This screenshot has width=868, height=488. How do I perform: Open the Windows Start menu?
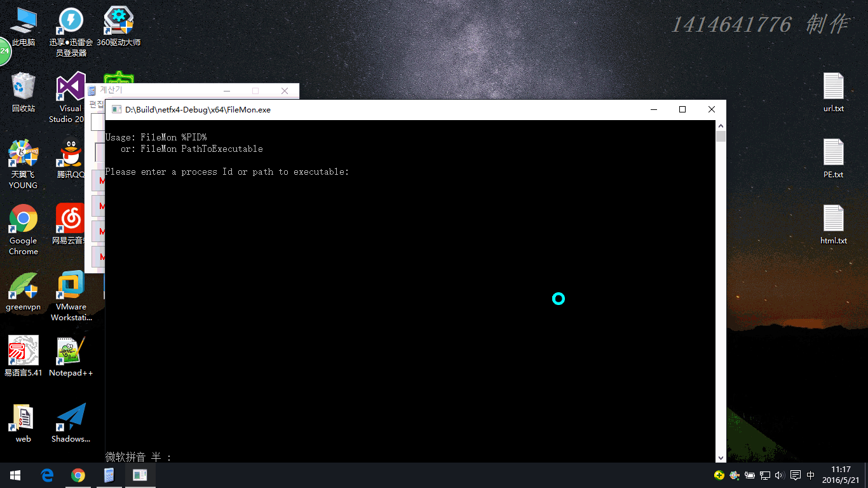pos(15,475)
